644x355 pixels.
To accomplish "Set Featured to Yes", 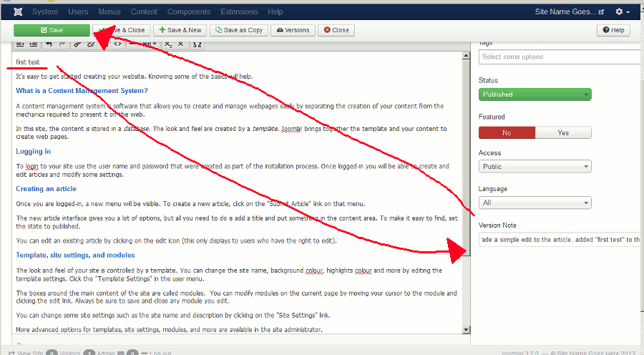I will tap(563, 132).
